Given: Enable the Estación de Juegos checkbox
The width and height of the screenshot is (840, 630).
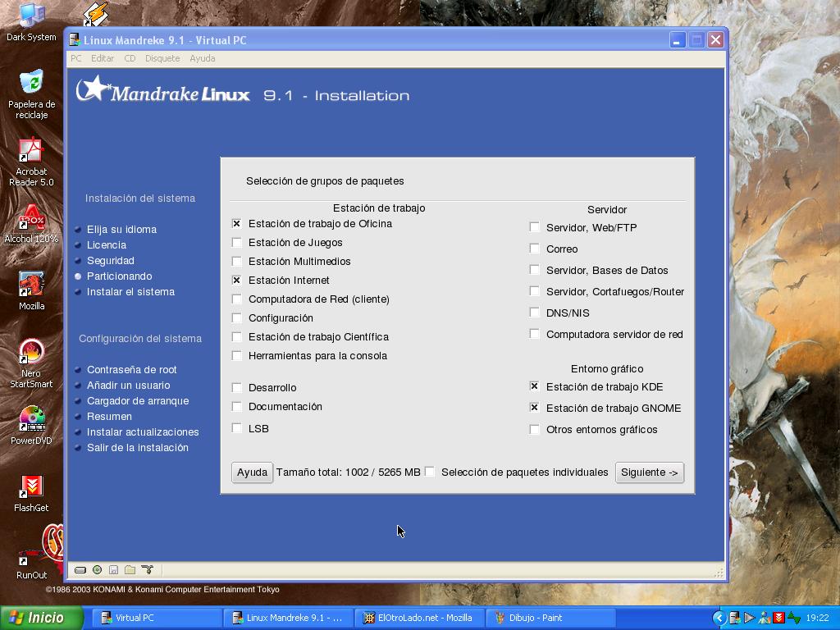Looking at the screenshot, I should [x=237, y=243].
